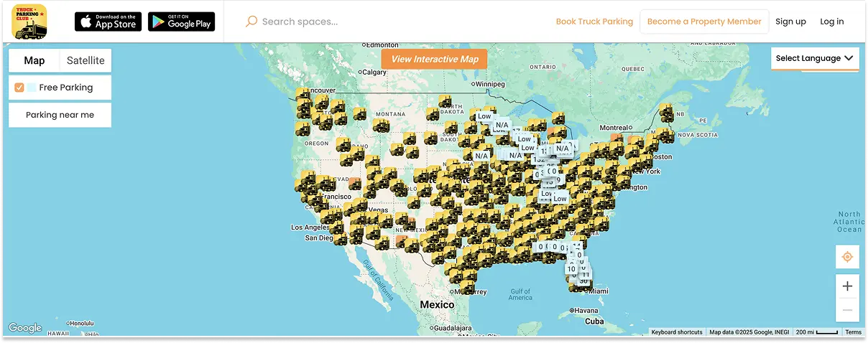Click Become a Property Member button
The height and width of the screenshot is (343, 868).
coord(704,22)
